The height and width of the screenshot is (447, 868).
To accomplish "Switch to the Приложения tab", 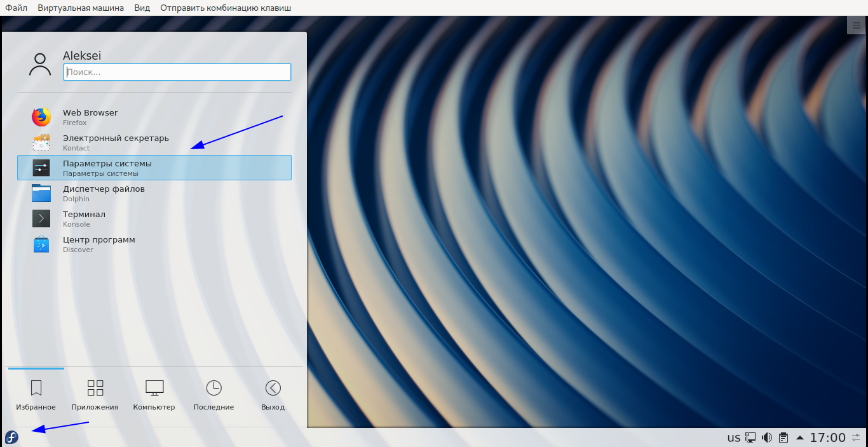I will 95,395.
